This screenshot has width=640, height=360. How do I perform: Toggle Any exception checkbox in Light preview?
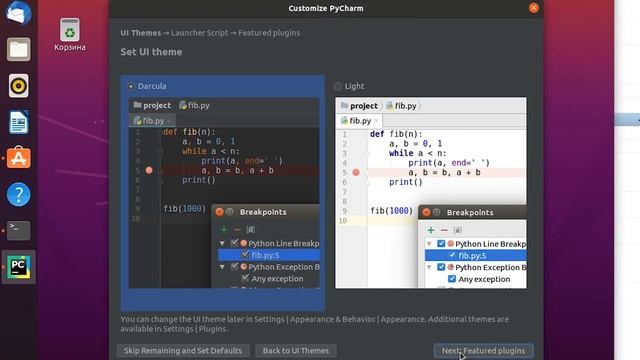coord(452,279)
